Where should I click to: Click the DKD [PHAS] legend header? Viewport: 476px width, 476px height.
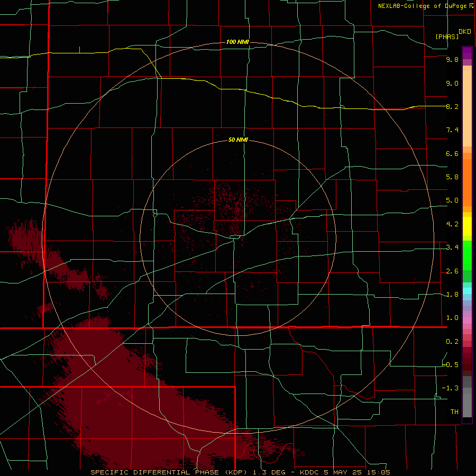coord(453,34)
